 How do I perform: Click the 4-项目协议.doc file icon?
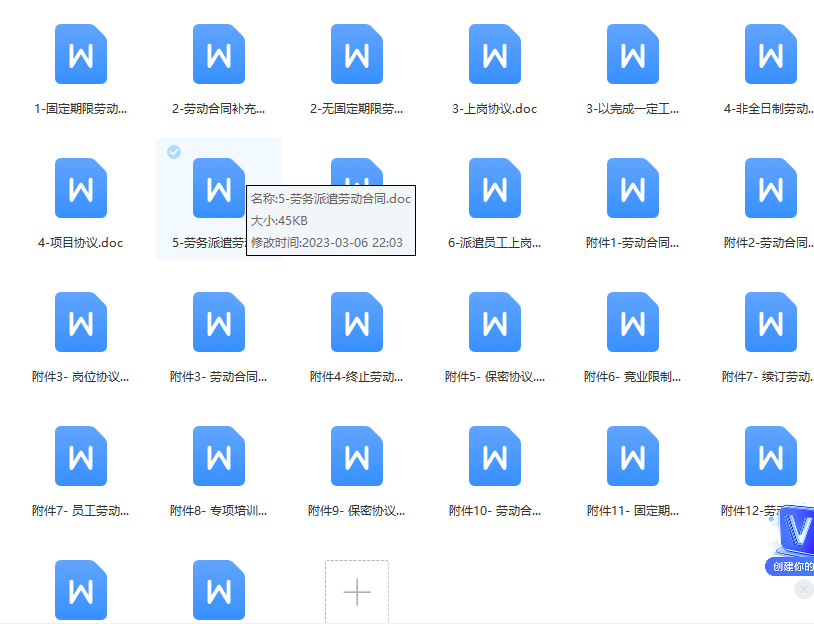point(81,188)
